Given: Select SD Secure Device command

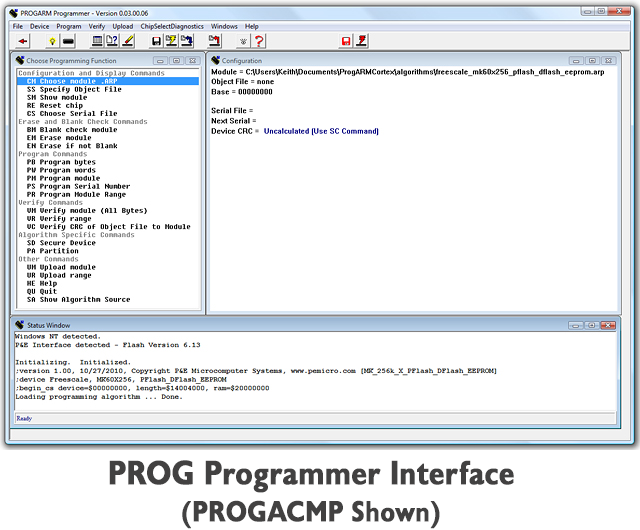Looking at the screenshot, I should pos(61,243).
